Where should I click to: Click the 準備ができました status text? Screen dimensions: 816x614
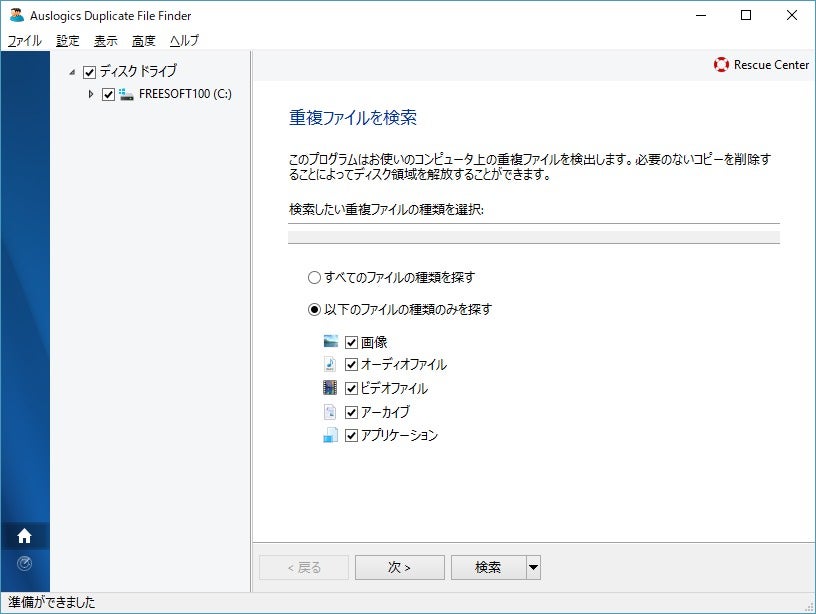click(52, 603)
